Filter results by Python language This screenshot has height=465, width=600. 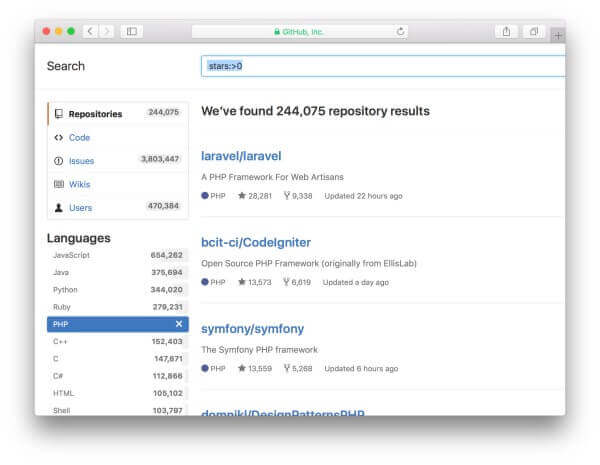pyautogui.click(x=65, y=290)
